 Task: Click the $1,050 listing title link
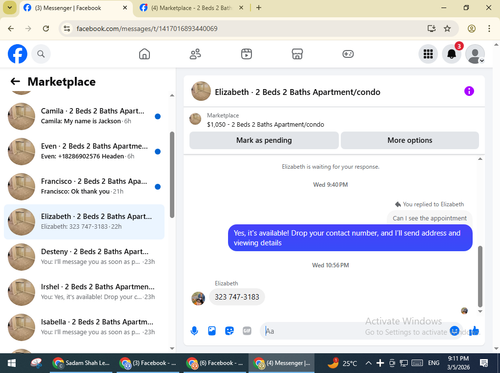click(x=265, y=124)
